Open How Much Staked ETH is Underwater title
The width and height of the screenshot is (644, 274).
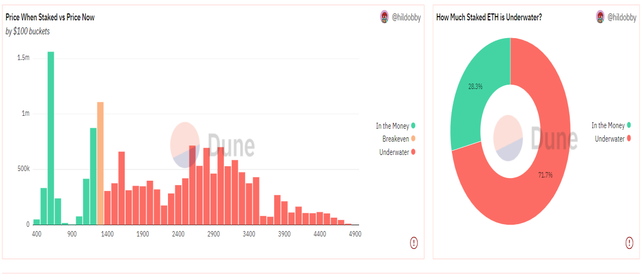point(489,17)
